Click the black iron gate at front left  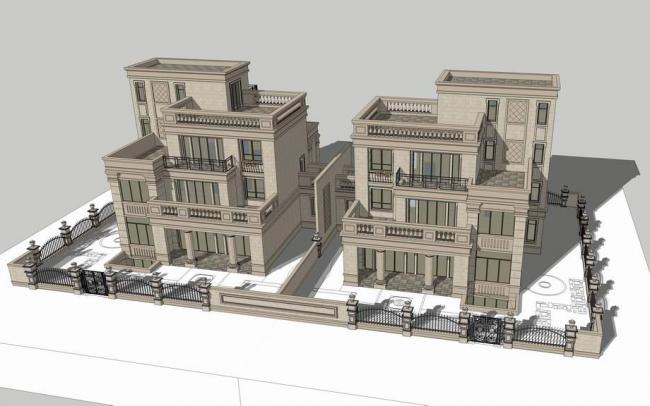(95, 282)
